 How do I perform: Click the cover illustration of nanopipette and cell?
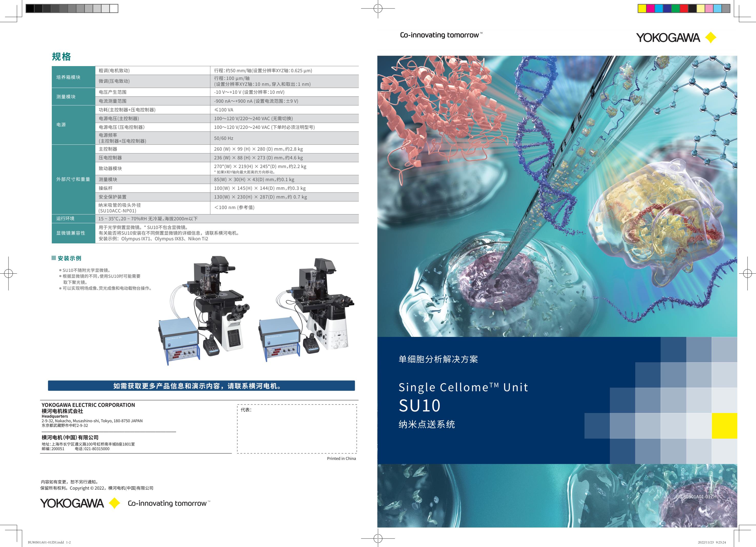click(557, 196)
